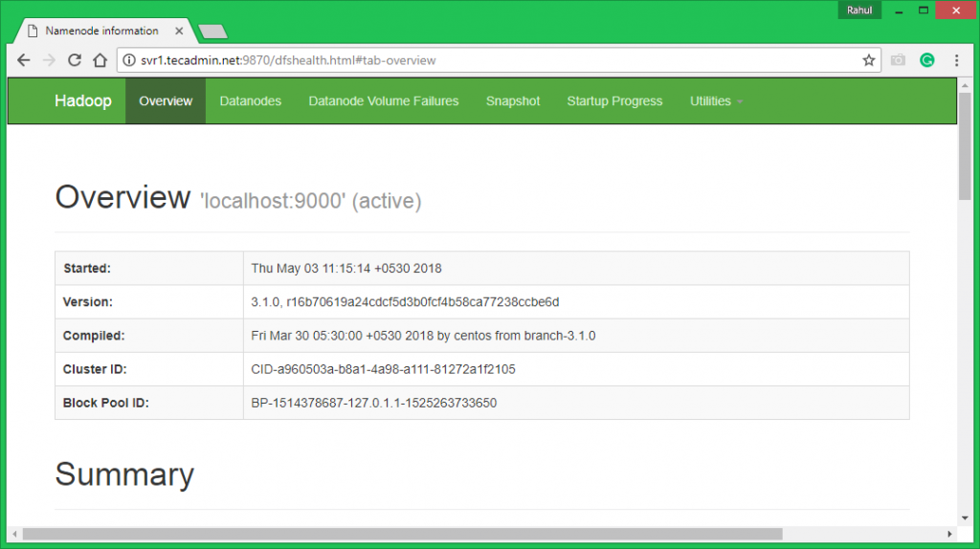
Task: Select the Overview navigation tab
Action: (166, 101)
